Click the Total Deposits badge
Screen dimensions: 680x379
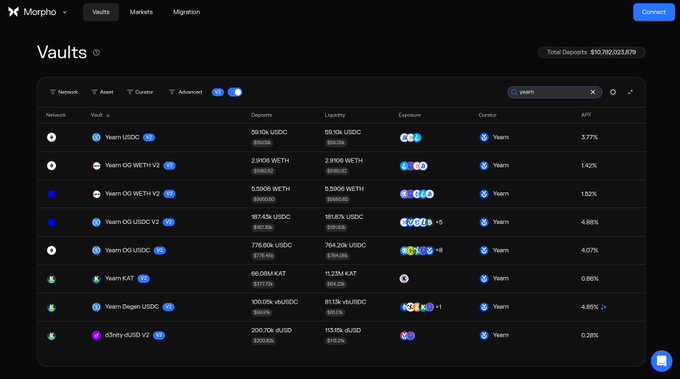(x=591, y=52)
